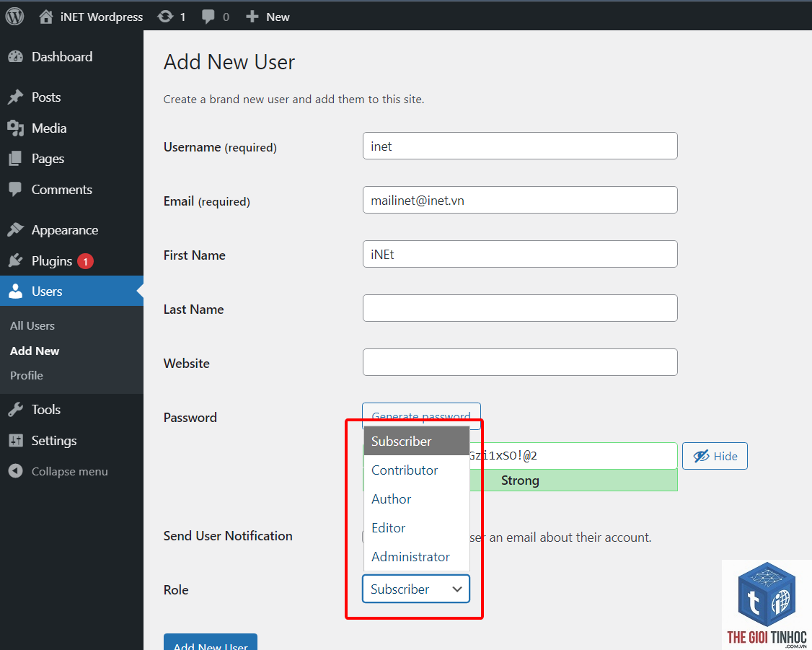This screenshot has width=812, height=650.
Task: Click the First Name field with iNEt
Action: 520,254
